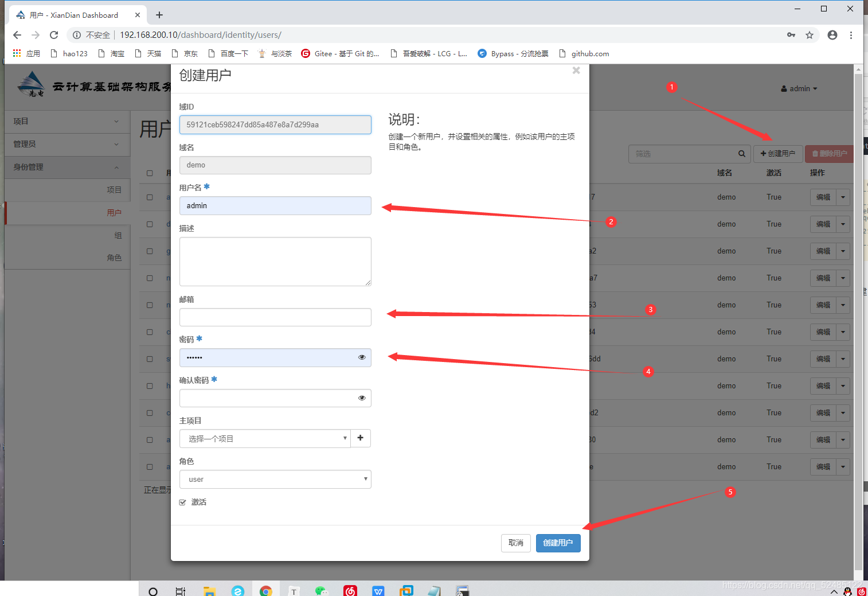Viewport: 868px width, 596px height.
Task: Click the search magnifier icon in filter box
Action: click(742, 154)
